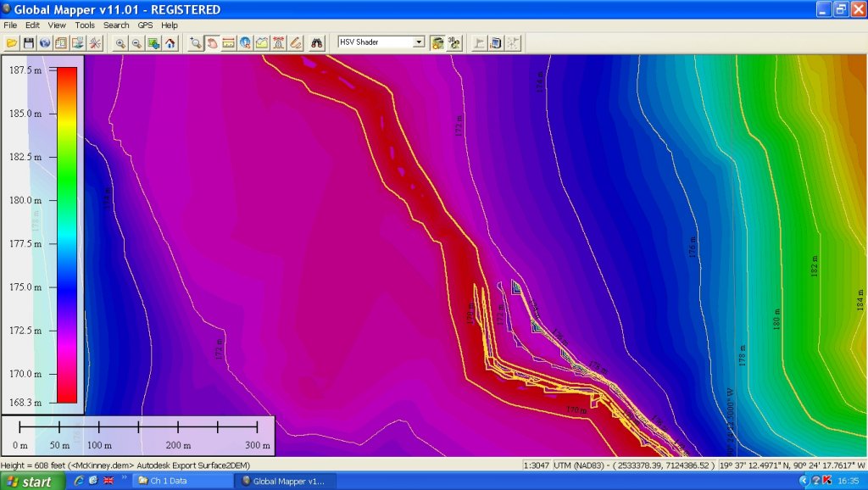868x490 pixels.
Task: Select the Grab-and-Drag hand tool
Action: [212, 42]
